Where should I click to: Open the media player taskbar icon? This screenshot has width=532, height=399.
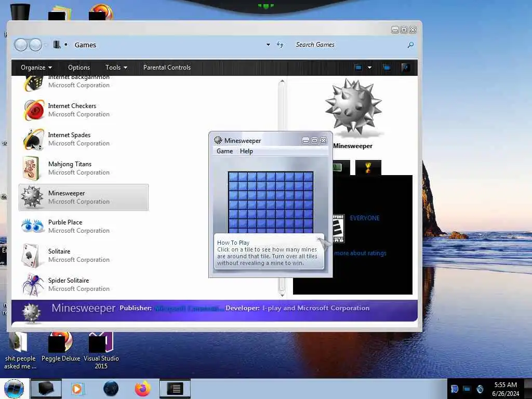tap(77, 389)
